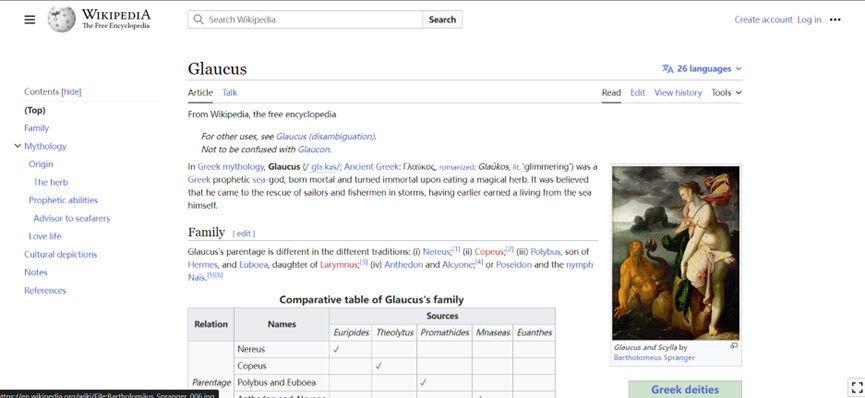Go to Cultural depictions section
The width and height of the screenshot is (865, 398).
coord(61,254)
